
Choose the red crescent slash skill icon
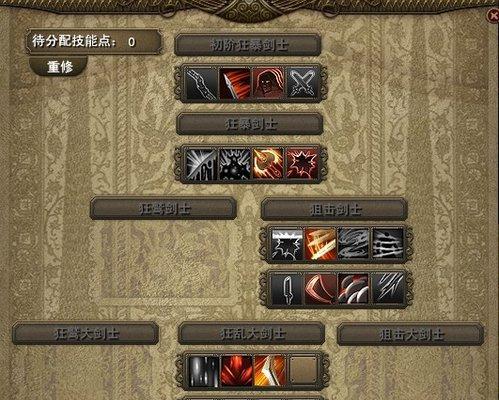pyautogui.click(x=320, y=289)
